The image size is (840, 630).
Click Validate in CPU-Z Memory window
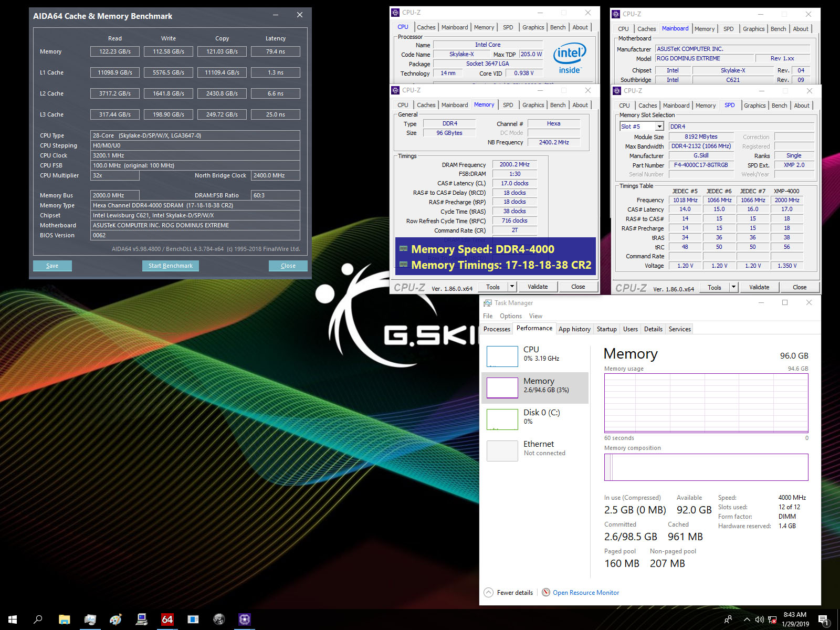(538, 287)
